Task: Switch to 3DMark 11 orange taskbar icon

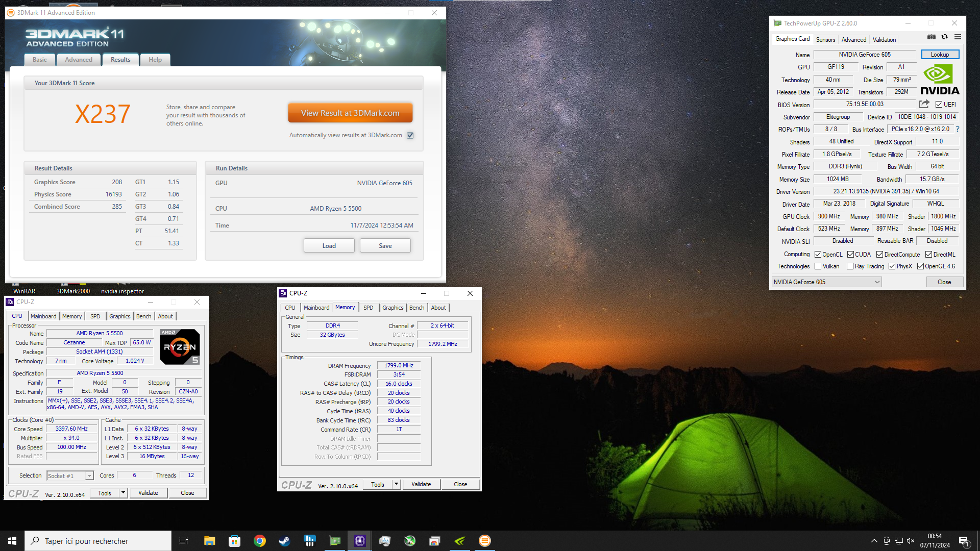Action: [485, 541]
